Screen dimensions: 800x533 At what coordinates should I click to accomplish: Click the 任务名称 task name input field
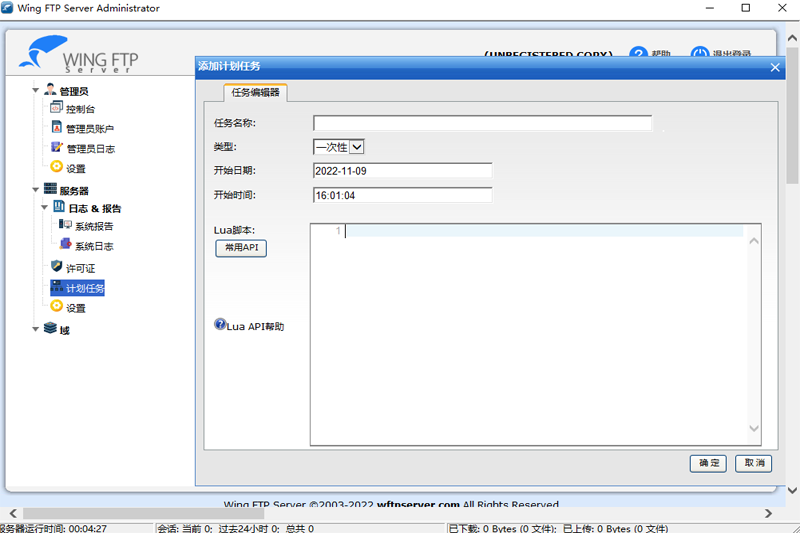pyautogui.click(x=482, y=123)
